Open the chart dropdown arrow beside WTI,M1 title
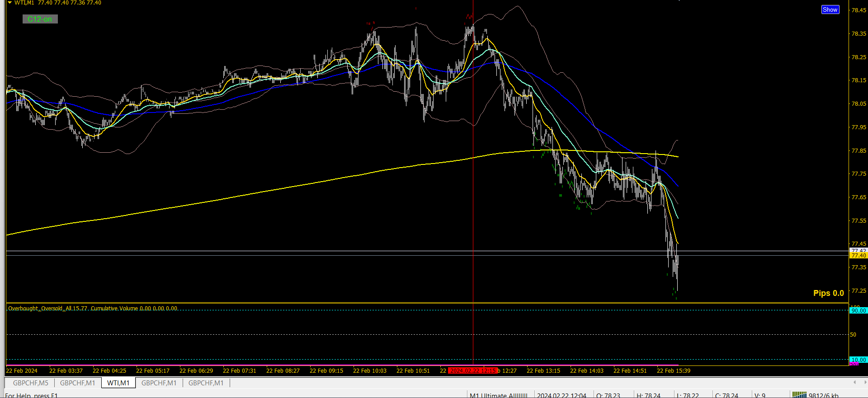868x398 pixels. [10, 3]
